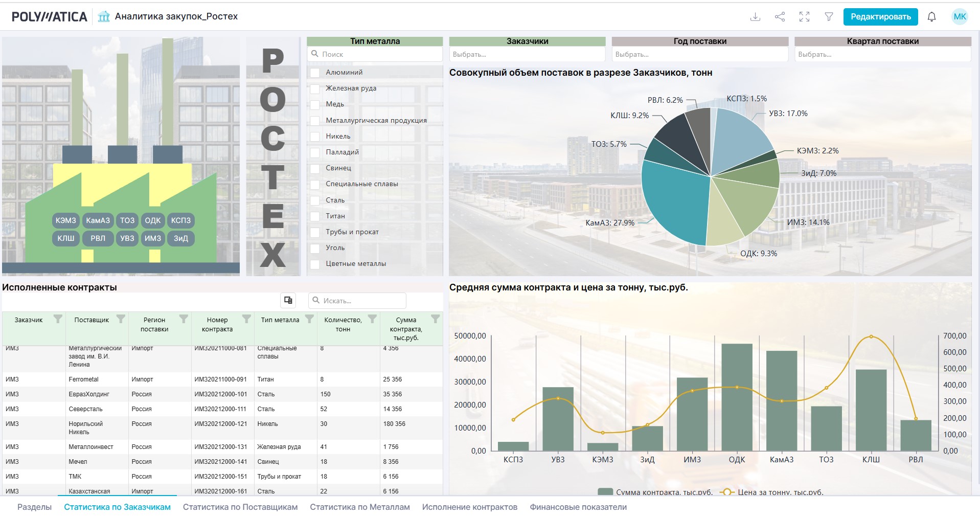Click the download icon in top bar
Viewport: 980px width, 517px height.
point(755,17)
